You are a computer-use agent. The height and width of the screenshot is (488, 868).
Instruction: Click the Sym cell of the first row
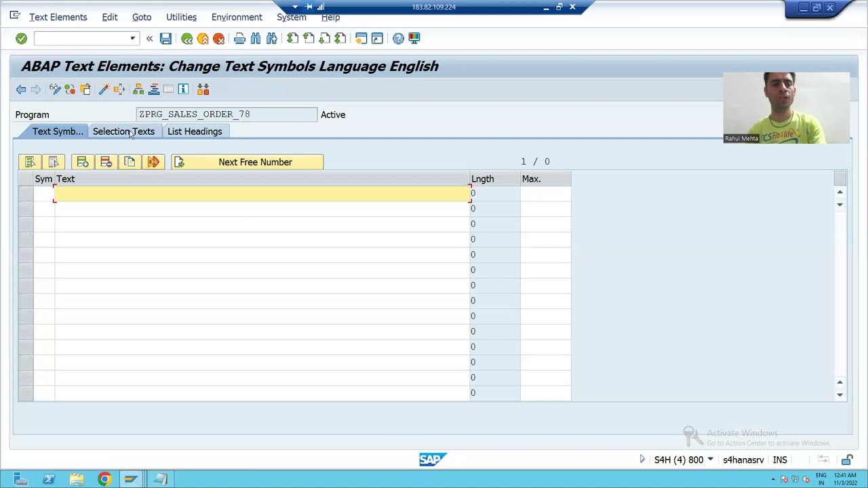click(44, 194)
